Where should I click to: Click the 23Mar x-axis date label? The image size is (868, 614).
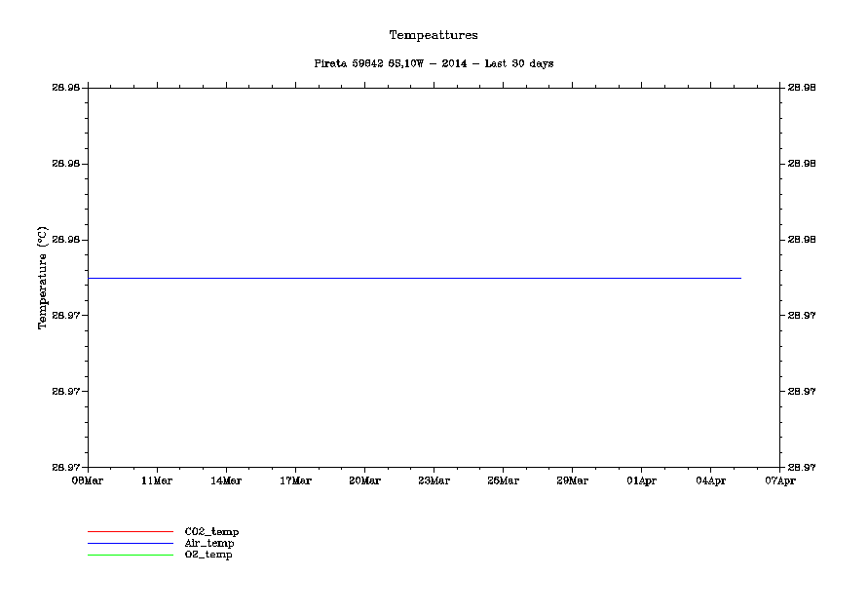tap(434, 480)
